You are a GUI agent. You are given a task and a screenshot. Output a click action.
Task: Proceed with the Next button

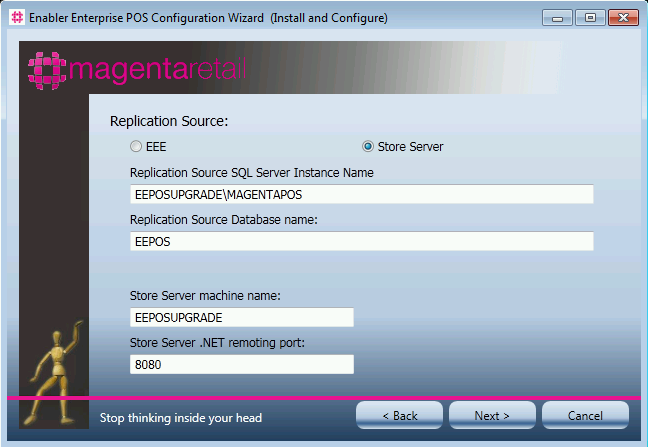[492, 415]
